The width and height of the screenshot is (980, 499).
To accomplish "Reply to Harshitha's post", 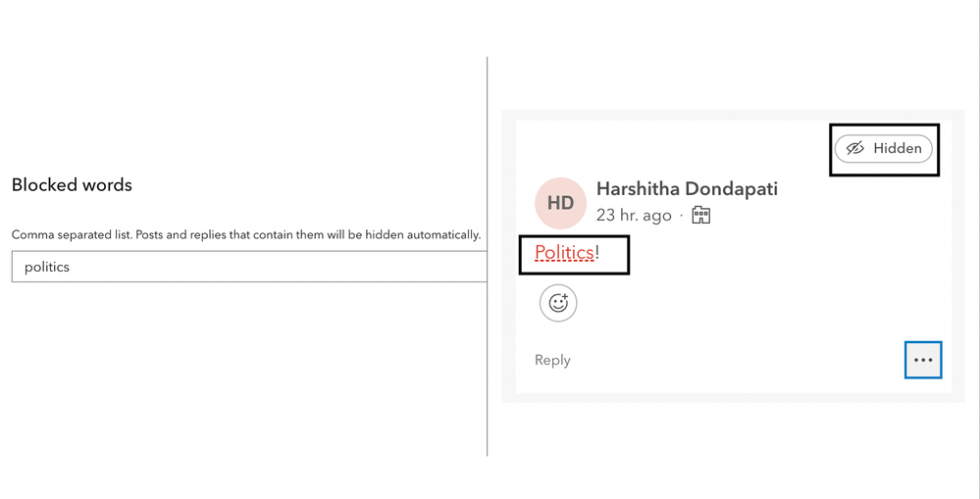I will [552, 360].
